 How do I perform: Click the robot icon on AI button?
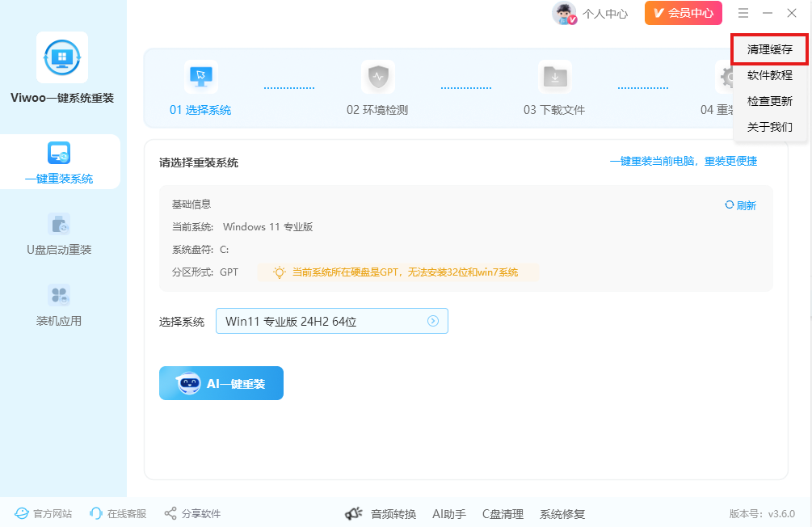[x=188, y=383]
